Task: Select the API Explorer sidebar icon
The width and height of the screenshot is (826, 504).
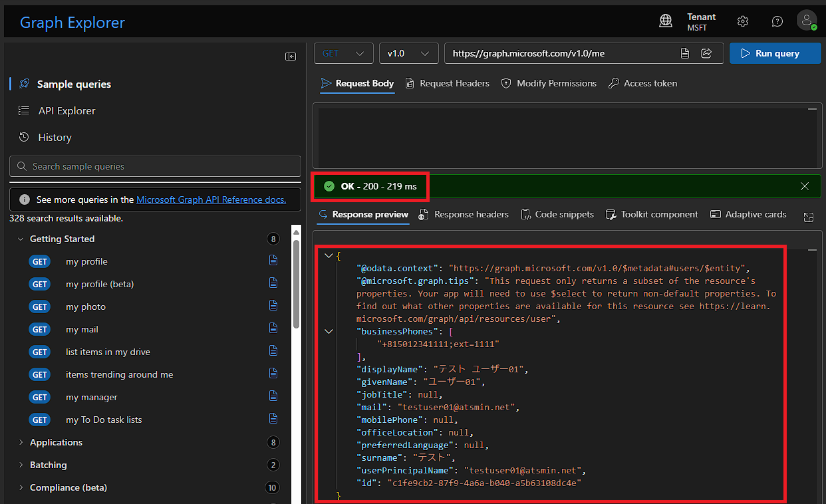Action: [x=68, y=110]
